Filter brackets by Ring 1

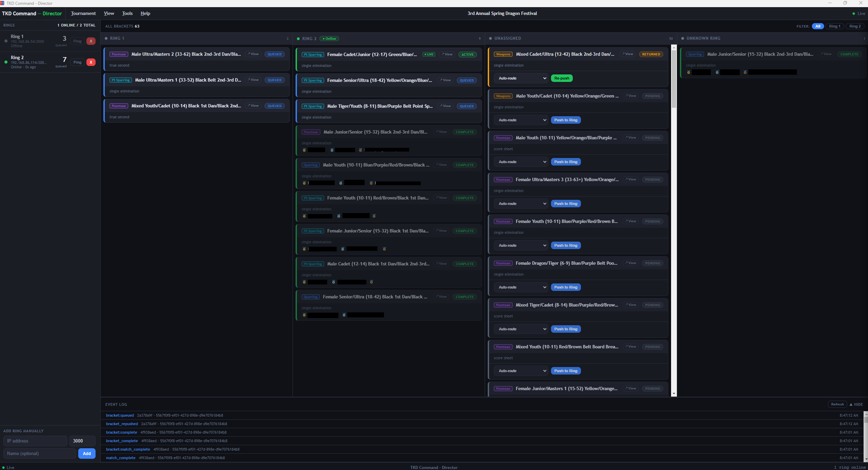(x=835, y=26)
